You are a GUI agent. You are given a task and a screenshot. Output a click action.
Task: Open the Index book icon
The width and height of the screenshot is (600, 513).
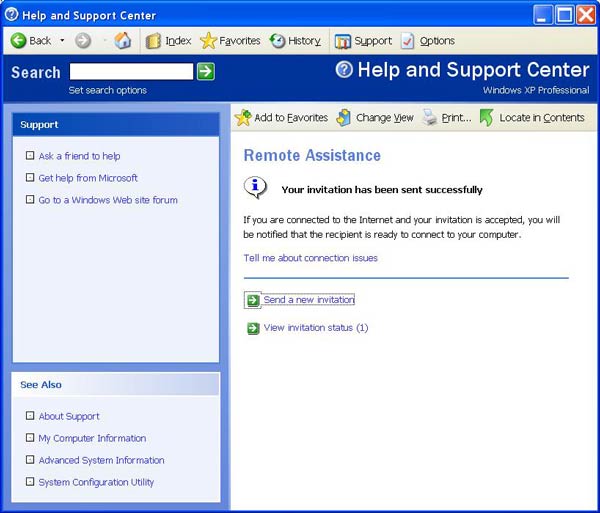pos(153,41)
